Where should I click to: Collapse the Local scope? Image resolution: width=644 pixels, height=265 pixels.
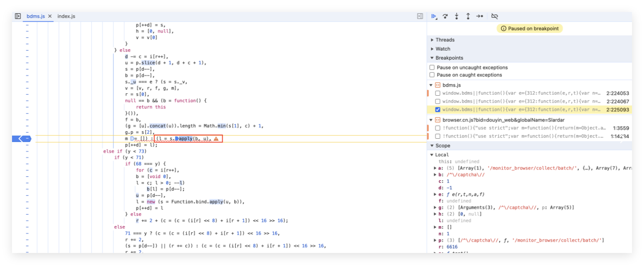[432, 154]
